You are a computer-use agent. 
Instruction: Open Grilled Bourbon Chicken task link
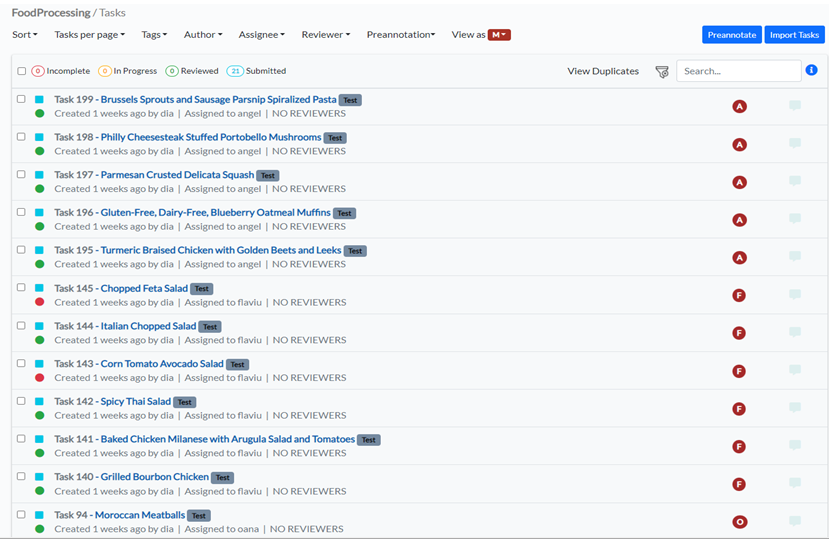coord(154,477)
